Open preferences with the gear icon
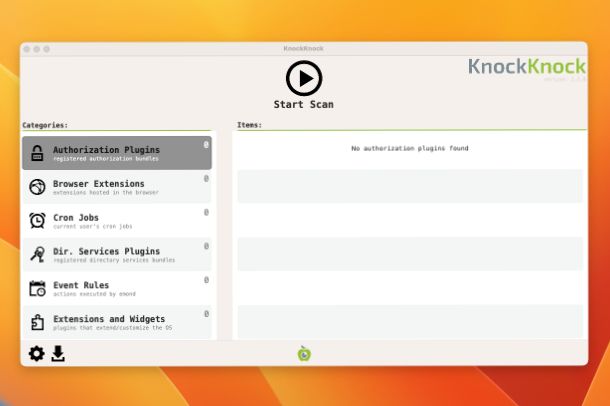The image size is (610, 406). tap(37, 354)
